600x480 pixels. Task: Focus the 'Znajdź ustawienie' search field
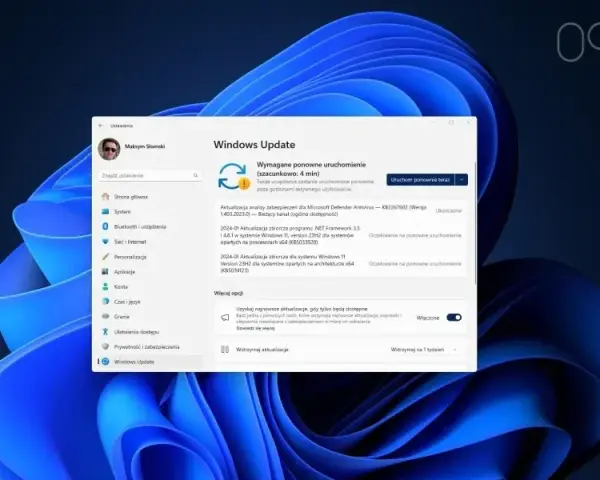[x=150, y=175]
